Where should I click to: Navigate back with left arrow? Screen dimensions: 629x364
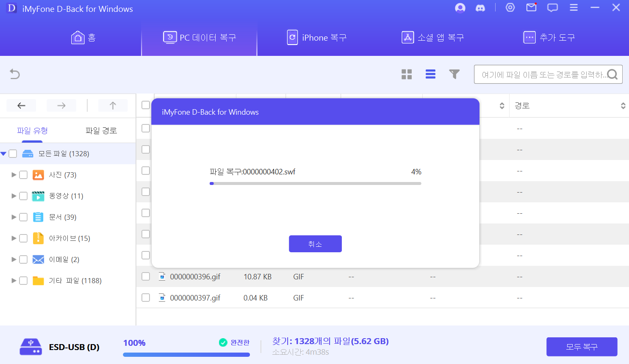pyautogui.click(x=21, y=105)
